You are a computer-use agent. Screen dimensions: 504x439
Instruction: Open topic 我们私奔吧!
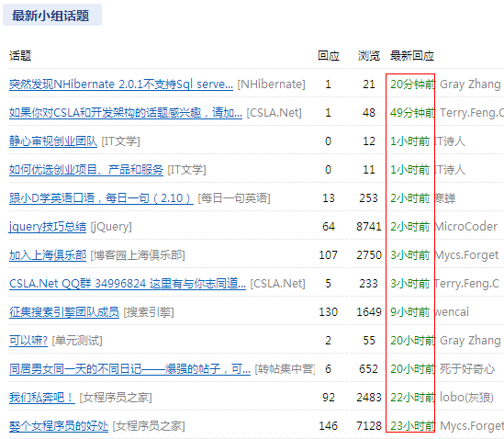click(x=42, y=398)
